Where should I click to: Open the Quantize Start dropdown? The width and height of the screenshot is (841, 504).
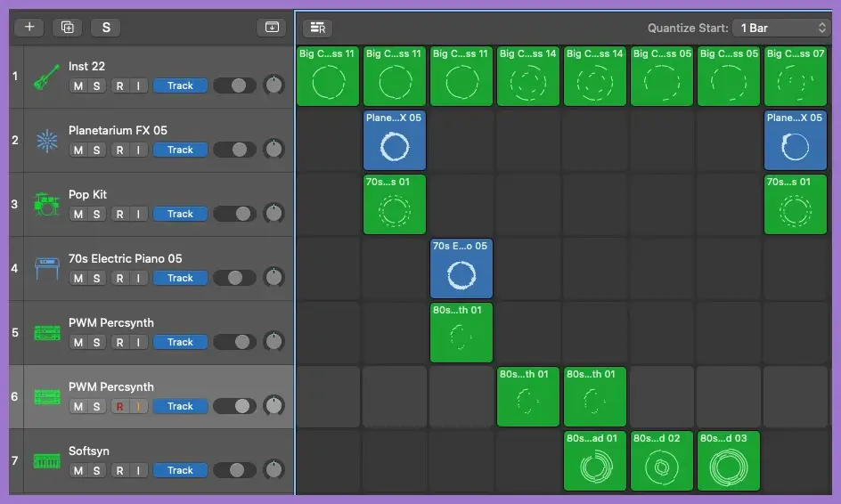[x=780, y=28]
